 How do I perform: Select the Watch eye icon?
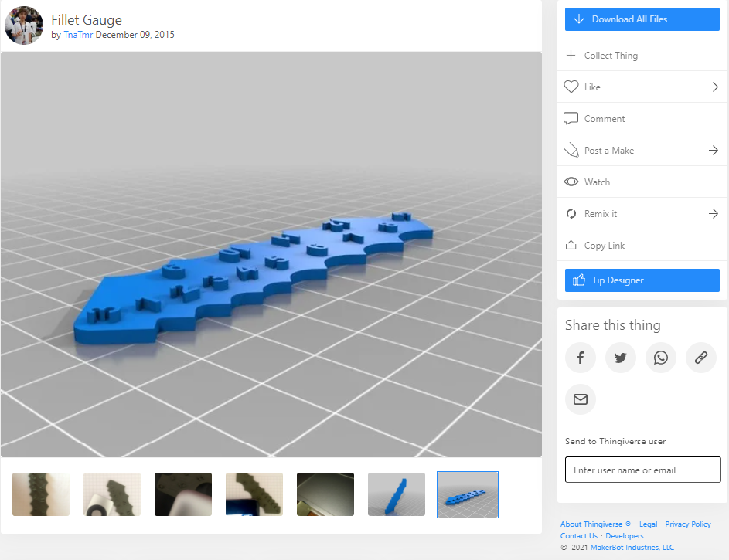coord(571,182)
